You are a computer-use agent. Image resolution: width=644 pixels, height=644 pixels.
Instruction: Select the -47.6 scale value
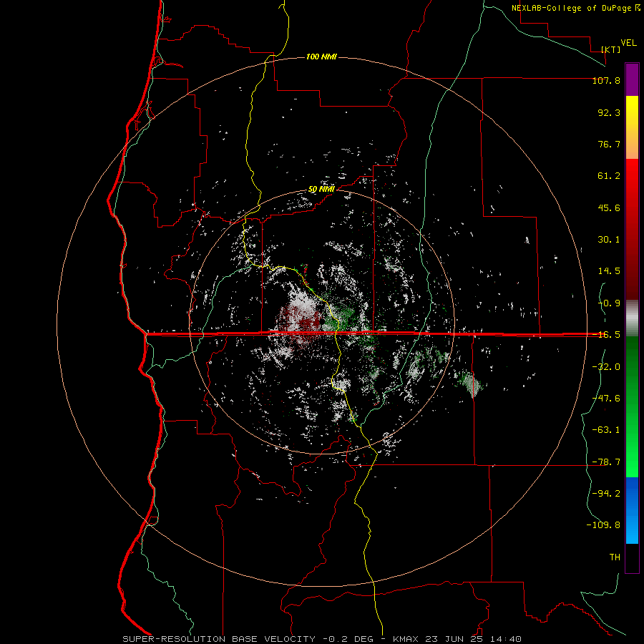coord(606,399)
